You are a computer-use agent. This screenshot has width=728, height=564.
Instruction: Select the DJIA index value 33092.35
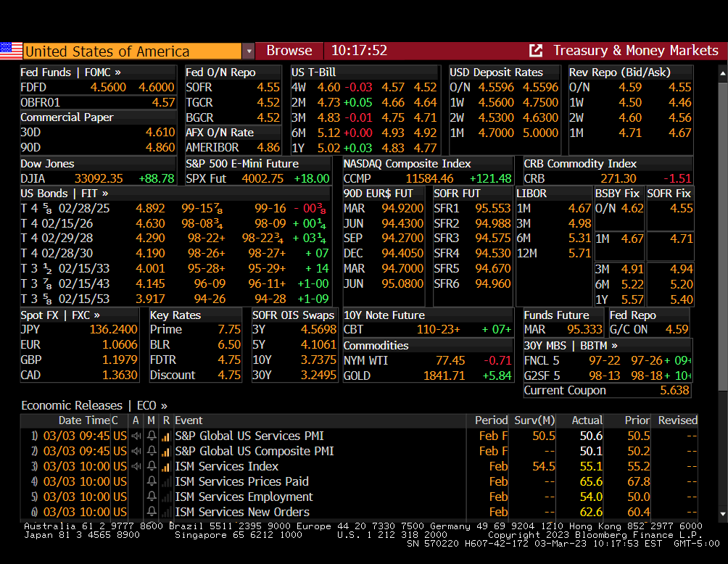(99, 179)
